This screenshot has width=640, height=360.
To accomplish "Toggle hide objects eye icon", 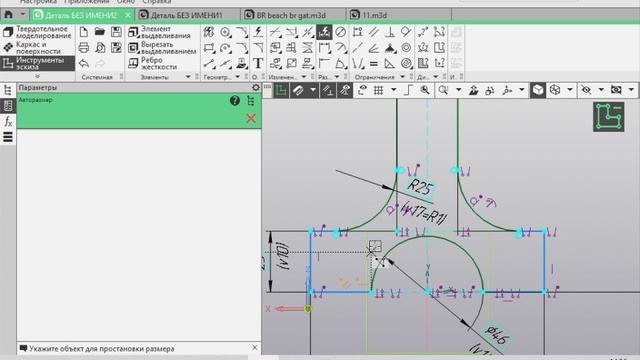I will pyautogui.click(x=587, y=90).
